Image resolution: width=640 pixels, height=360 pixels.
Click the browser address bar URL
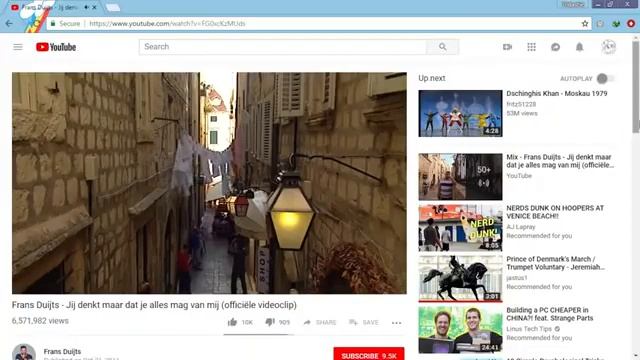167,24
